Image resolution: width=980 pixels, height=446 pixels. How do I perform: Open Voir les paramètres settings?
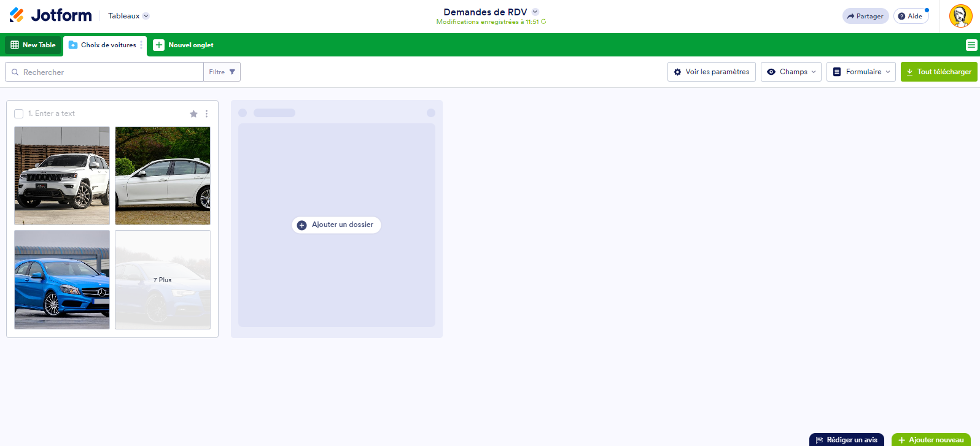pos(711,72)
